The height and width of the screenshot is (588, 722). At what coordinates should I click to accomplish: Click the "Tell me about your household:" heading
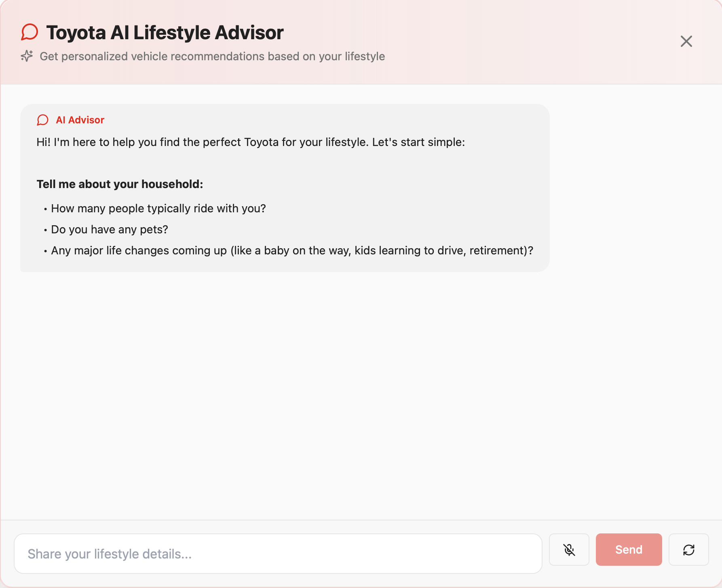(120, 184)
